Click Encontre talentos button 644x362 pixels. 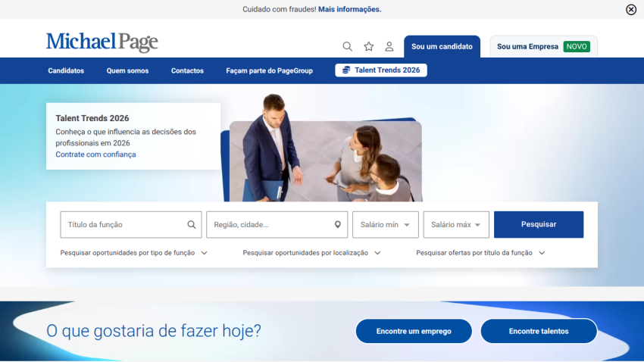[539, 331]
